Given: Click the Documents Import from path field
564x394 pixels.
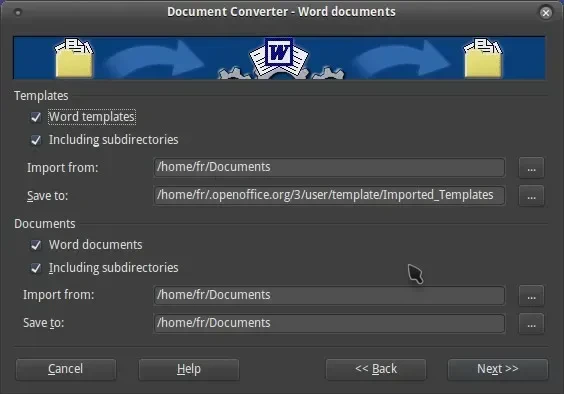Looking at the screenshot, I should (x=329, y=295).
